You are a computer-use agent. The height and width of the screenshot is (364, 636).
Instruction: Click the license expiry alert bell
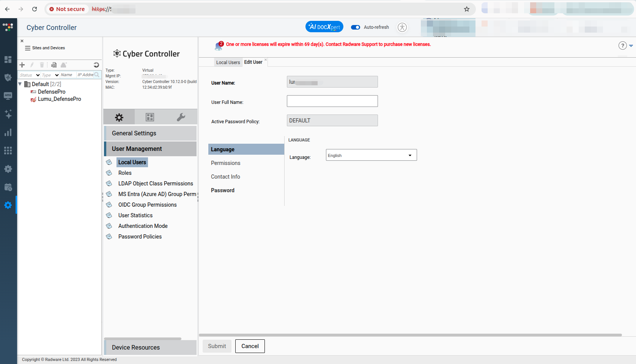click(x=219, y=46)
